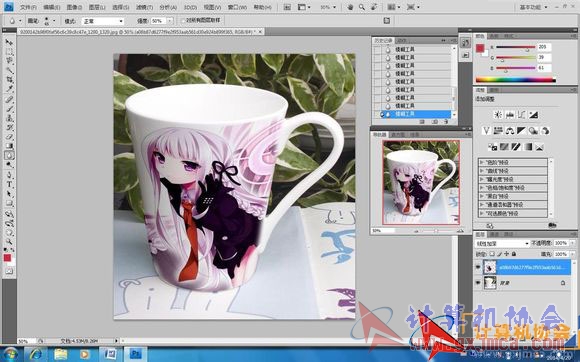580x362 pixels.
Task: Open the blur tool Mode dropdown
Action: coord(103,21)
